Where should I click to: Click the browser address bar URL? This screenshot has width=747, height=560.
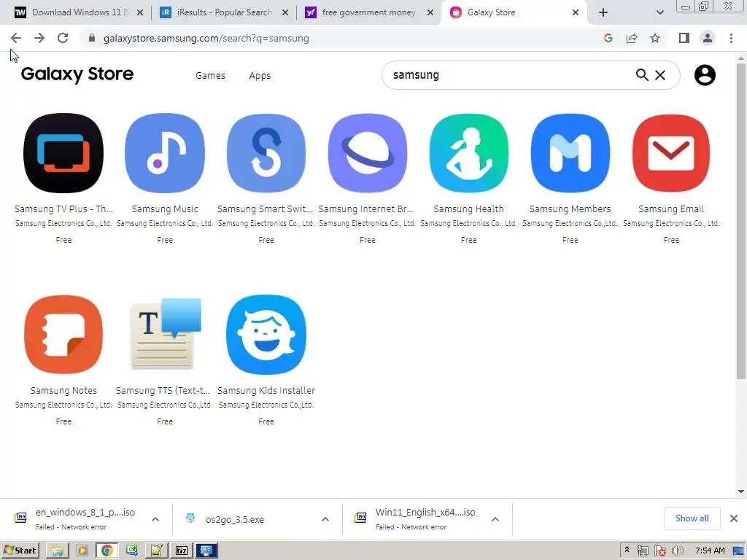click(206, 38)
